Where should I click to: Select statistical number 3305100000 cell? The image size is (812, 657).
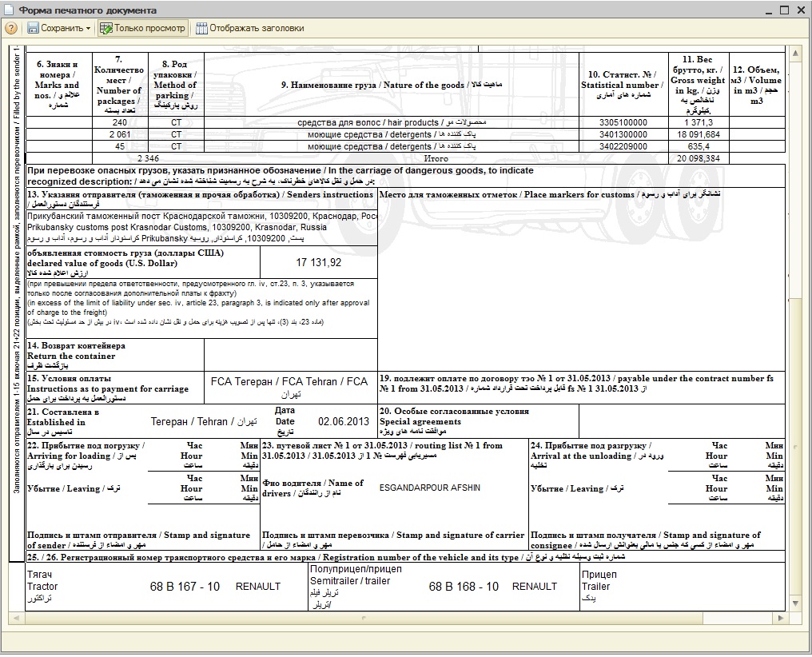[623, 123]
